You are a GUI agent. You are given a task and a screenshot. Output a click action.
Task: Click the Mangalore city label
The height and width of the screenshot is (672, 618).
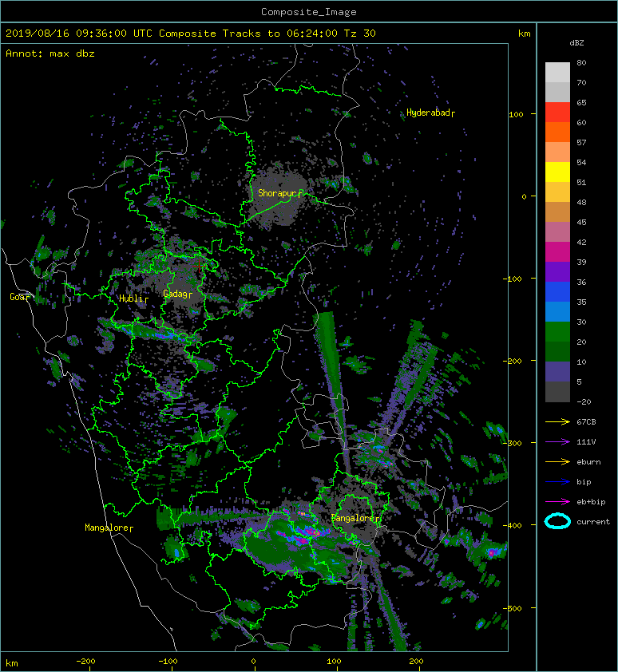pos(107,528)
